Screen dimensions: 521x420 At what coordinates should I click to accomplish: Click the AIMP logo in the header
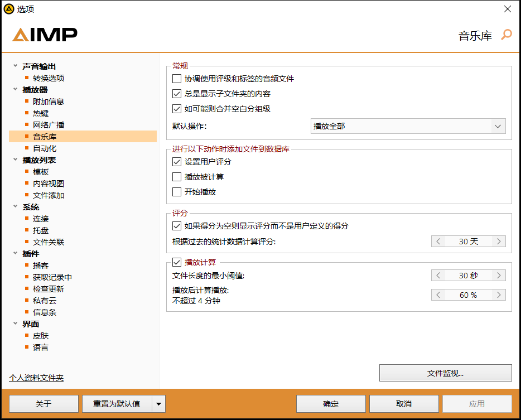pos(45,35)
